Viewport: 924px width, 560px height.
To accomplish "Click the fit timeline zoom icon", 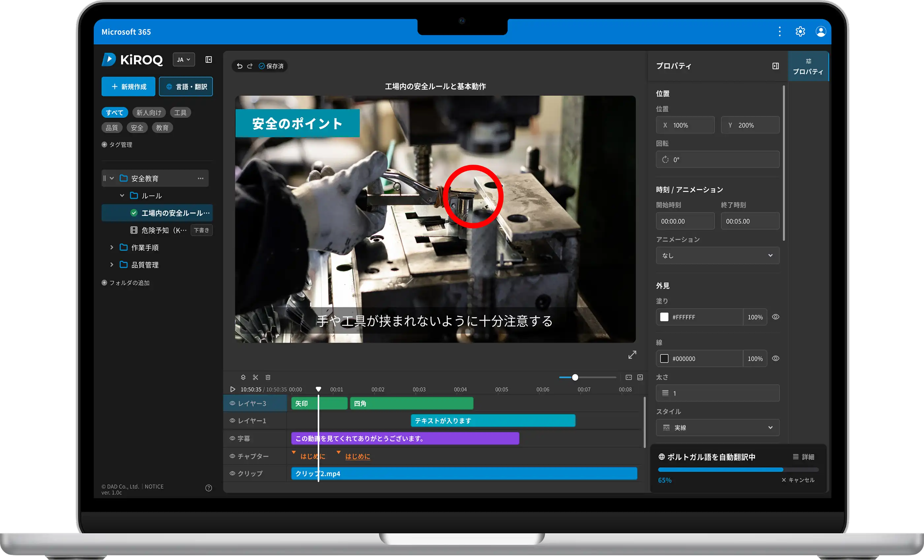I will coord(629,378).
